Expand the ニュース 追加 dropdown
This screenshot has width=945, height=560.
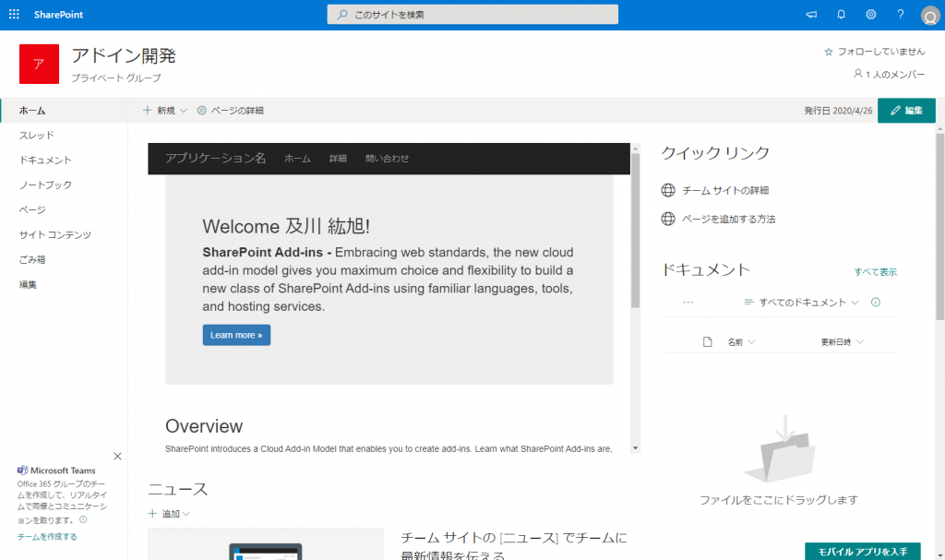(170, 514)
